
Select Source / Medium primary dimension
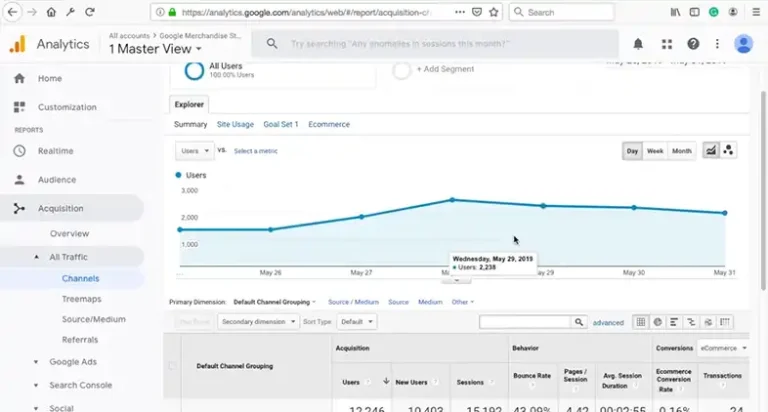tap(353, 302)
